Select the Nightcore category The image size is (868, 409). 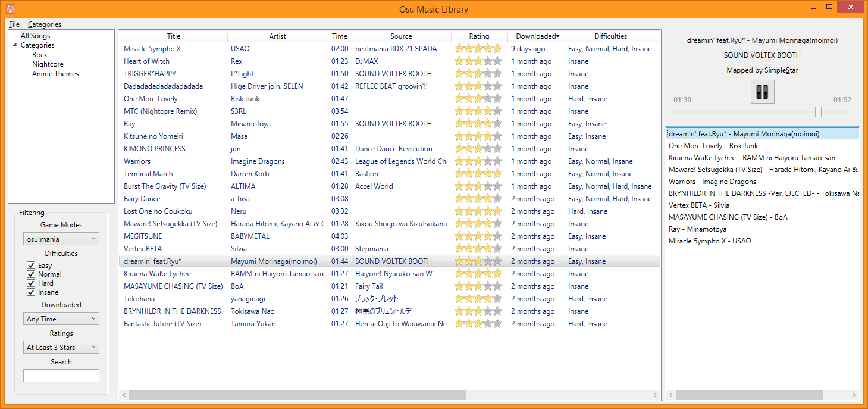click(48, 64)
